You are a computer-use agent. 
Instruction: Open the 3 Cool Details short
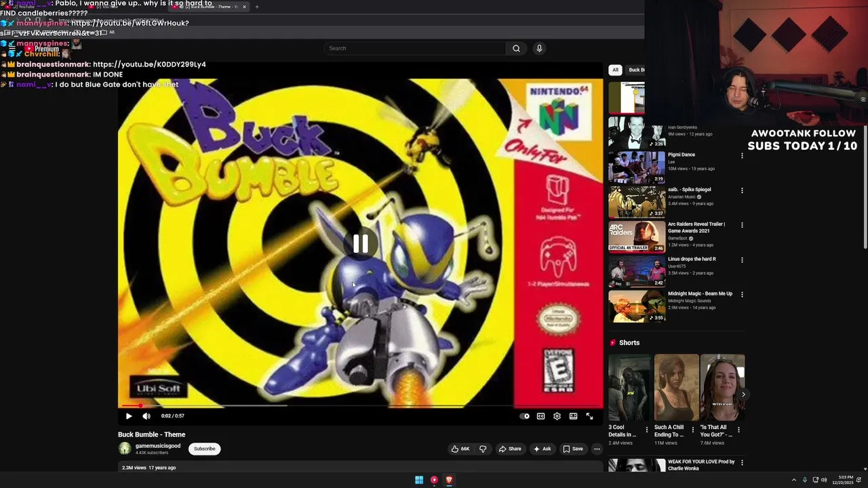(629, 388)
